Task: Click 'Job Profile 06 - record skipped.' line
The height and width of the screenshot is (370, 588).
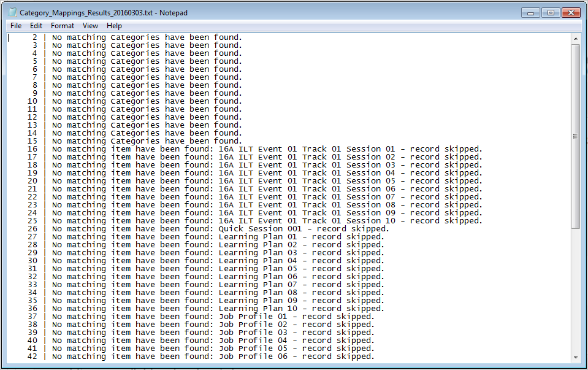Action: click(x=201, y=357)
